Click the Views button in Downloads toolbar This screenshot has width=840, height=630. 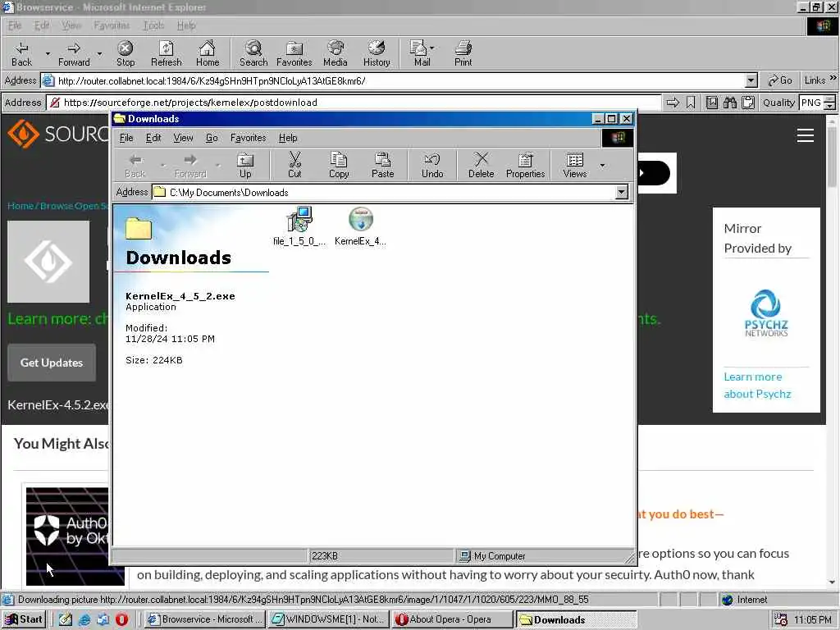575,166
